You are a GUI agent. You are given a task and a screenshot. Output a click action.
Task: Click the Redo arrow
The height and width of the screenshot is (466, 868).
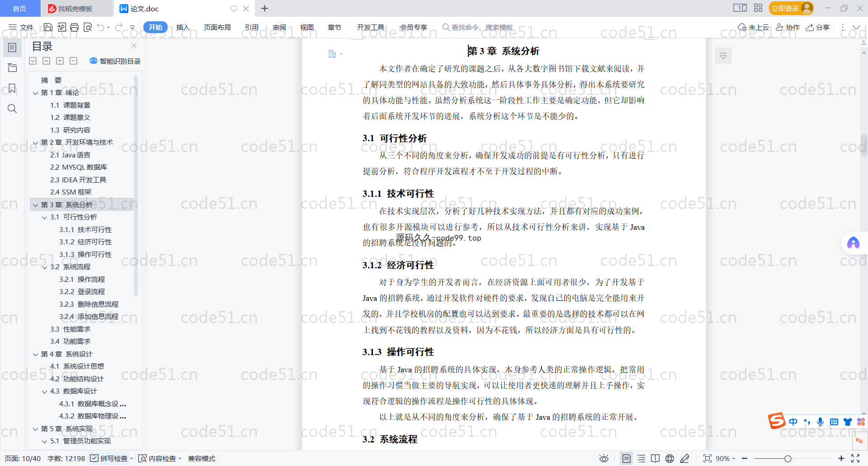click(118, 27)
